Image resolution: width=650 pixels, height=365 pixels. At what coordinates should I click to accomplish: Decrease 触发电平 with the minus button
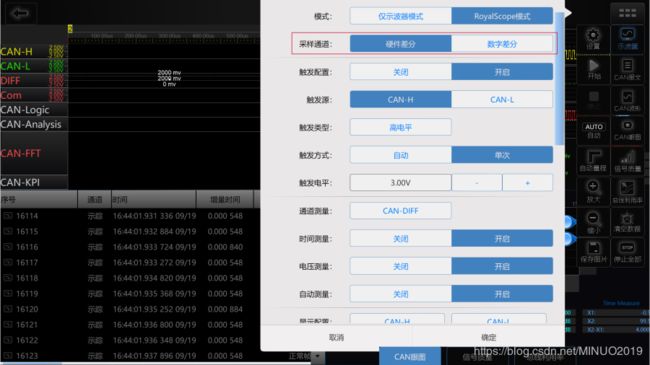coord(477,183)
